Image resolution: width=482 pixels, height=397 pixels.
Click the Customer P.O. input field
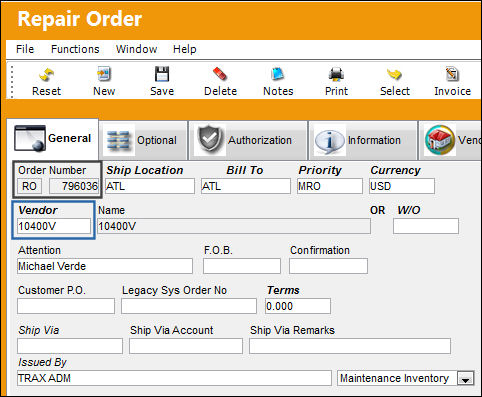pyautogui.click(x=66, y=306)
